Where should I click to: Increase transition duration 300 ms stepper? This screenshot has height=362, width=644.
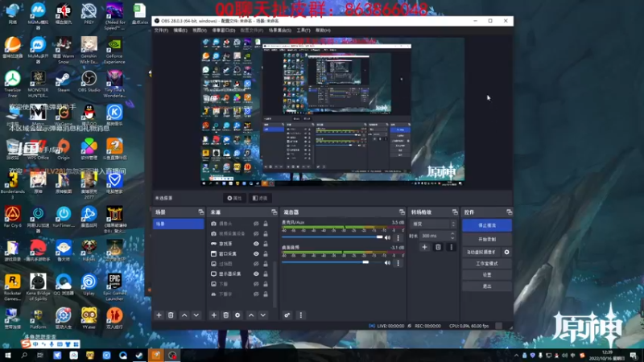pos(452,233)
